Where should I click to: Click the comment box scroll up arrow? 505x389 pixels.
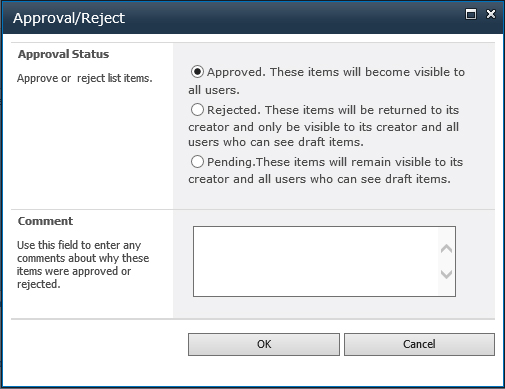coord(446,249)
